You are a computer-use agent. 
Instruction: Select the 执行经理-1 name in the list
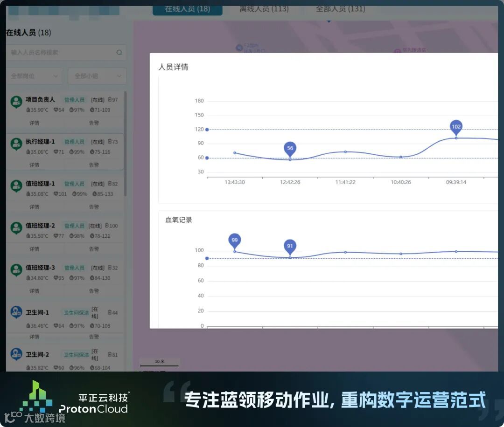(x=40, y=142)
